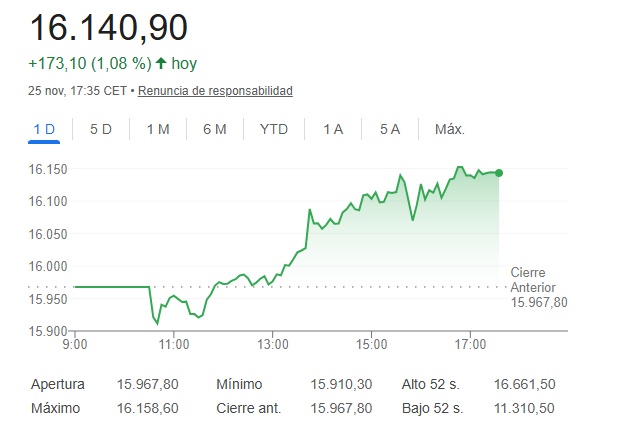Click the Mínimo value 15.910,30

341,384
